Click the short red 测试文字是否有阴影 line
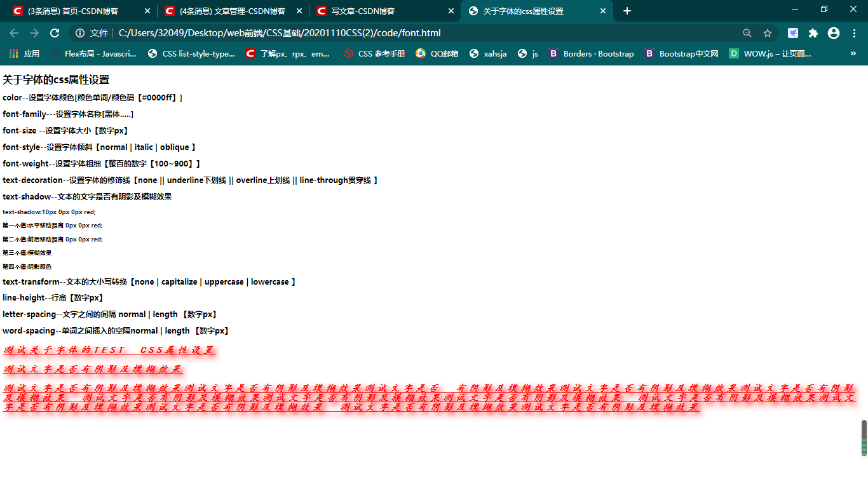868x486 pixels. tap(93, 369)
